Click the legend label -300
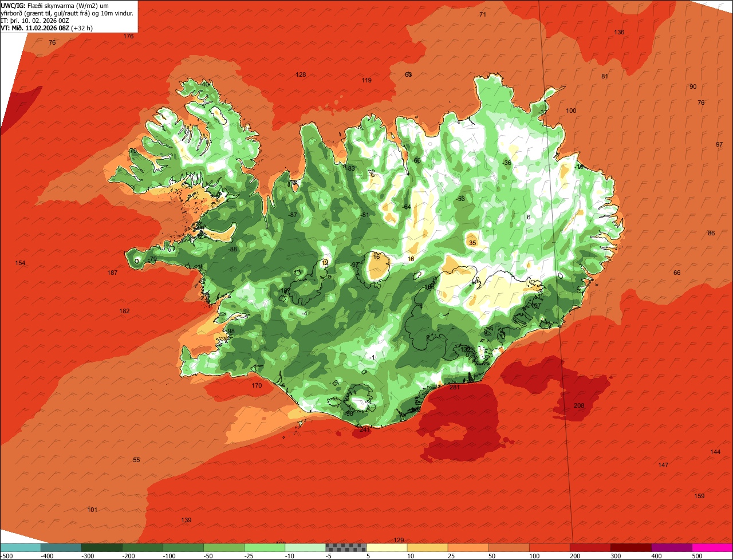The width and height of the screenshot is (733, 560). [88, 555]
